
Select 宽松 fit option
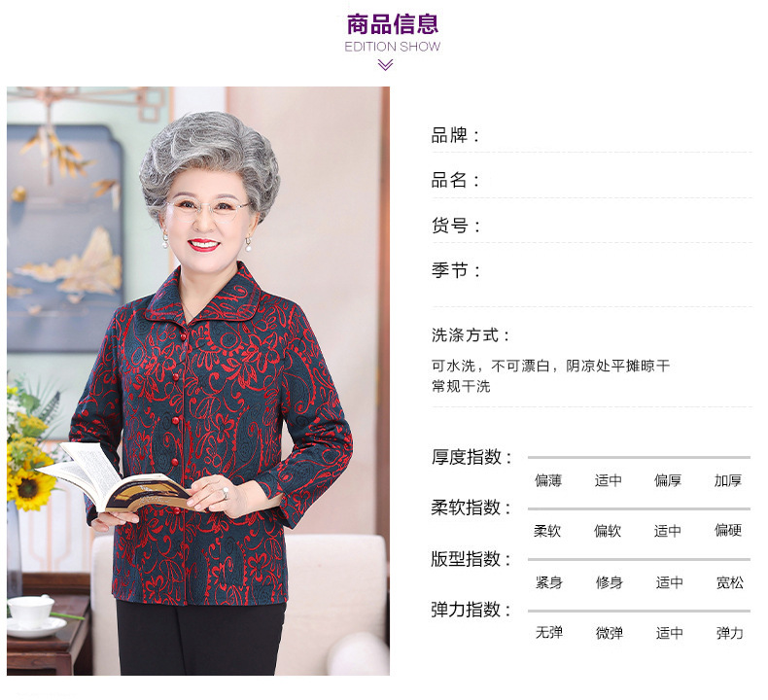(x=730, y=582)
